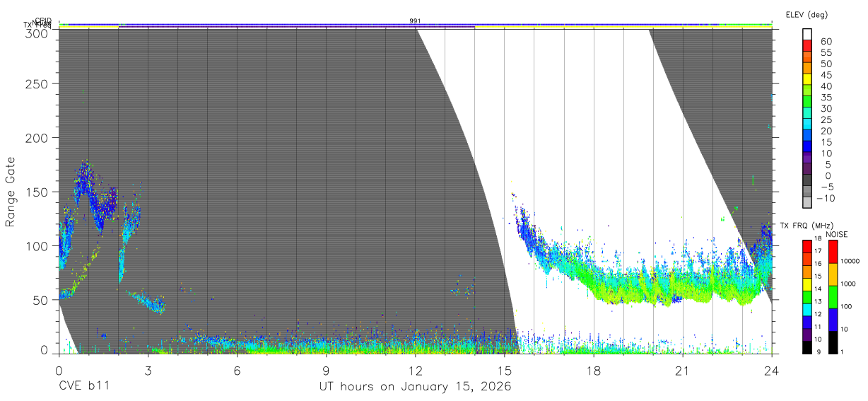Image resolution: width=868 pixels, height=401 pixels.
Task: Click the green NOISE swatch between 100 and 1000
Action: point(832,296)
